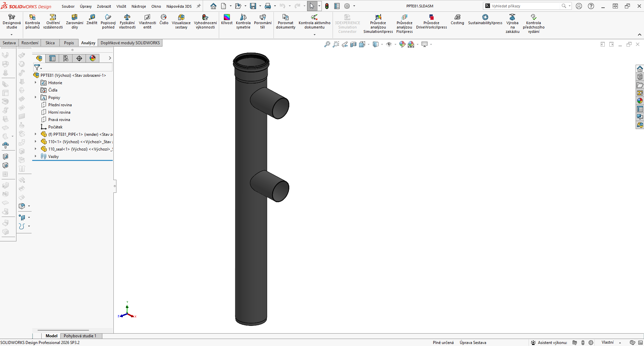Run Kontrola předchozího vydání
The width and height of the screenshot is (644, 346).
(x=534, y=24)
